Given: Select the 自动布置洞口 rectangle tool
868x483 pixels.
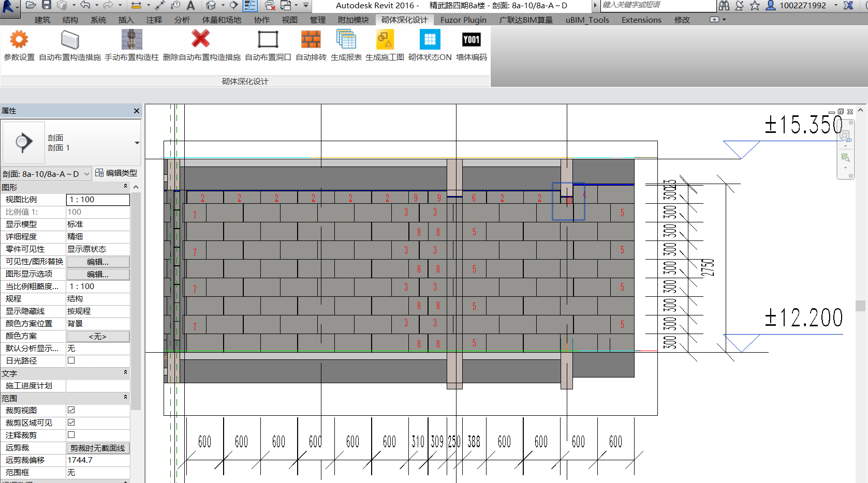Looking at the screenshot, I should (x=268, y=40).
